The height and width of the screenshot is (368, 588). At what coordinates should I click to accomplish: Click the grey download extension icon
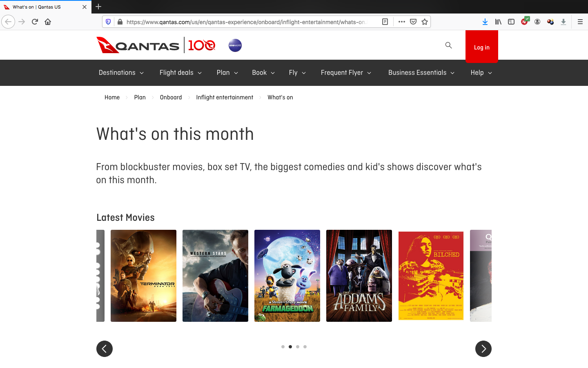point(563,22)
